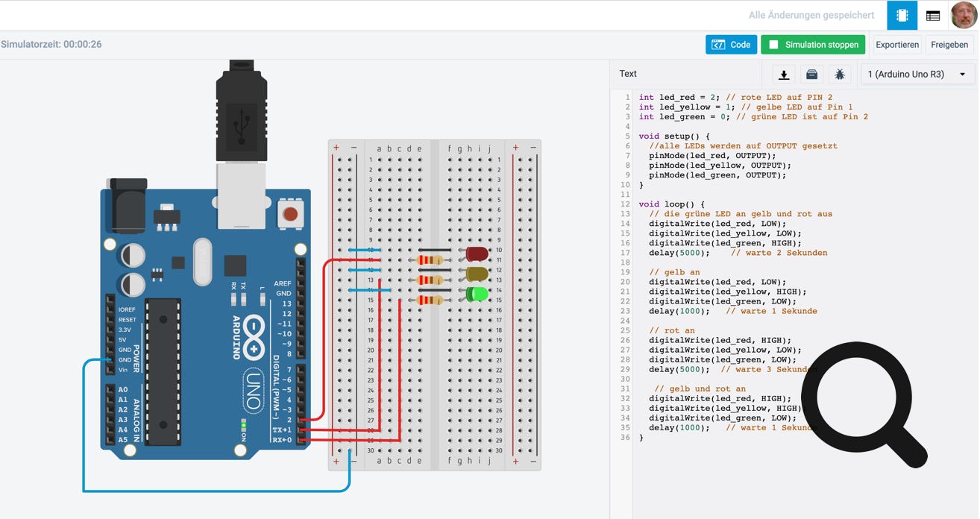
Task: Click the '// rot an' comment
Action: pyautogui.click(x=672, y=330)
